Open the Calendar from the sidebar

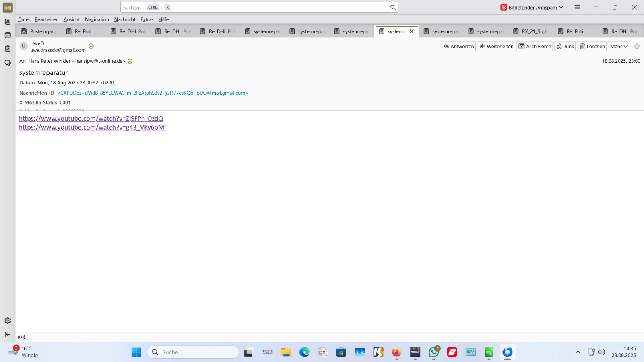(x=8, y=35)
